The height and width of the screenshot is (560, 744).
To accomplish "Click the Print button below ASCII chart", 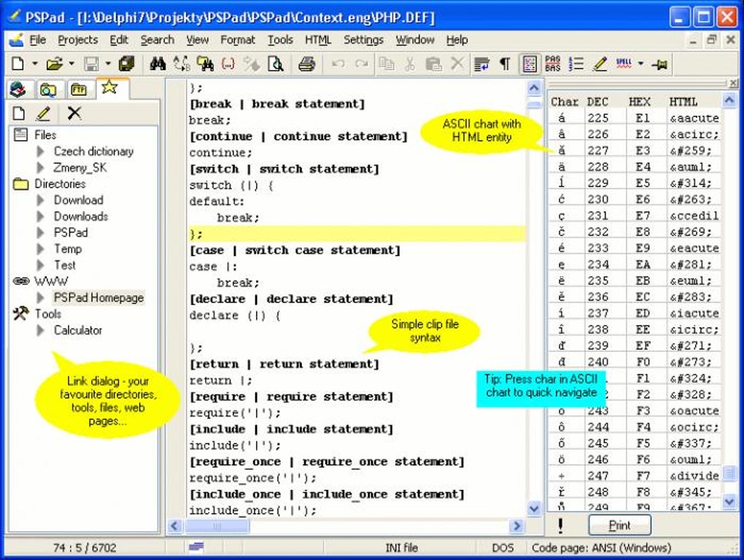I will click(619, 525).
